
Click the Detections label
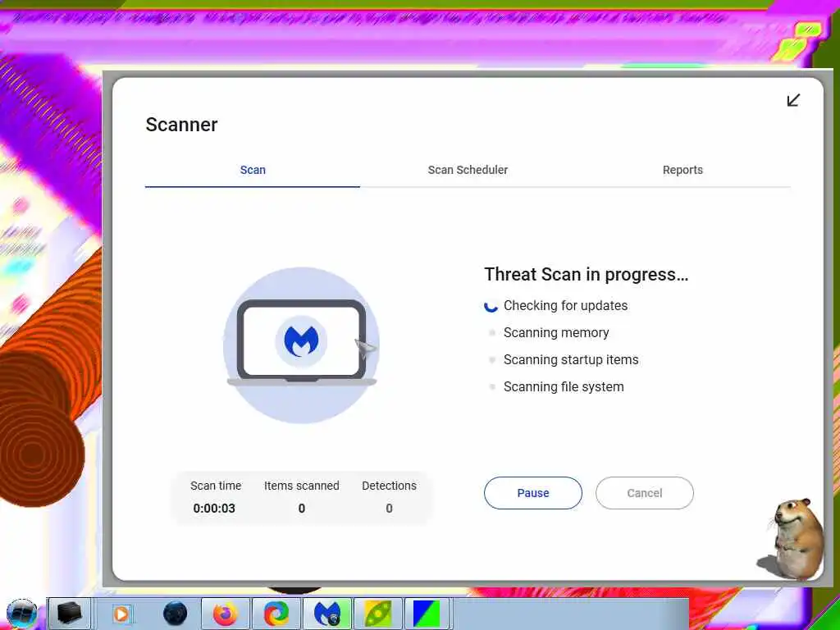(389, 486)
